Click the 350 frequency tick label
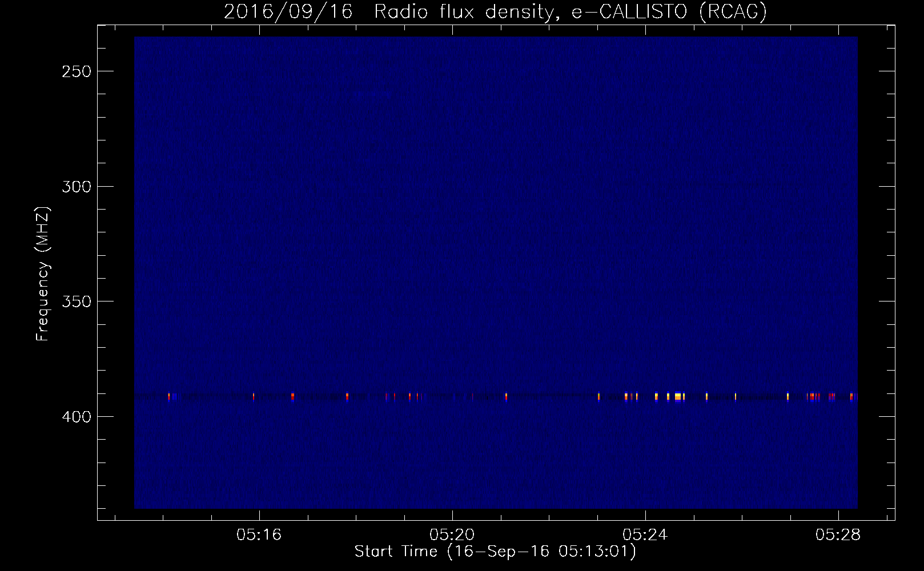Viewport: 924px width, 571px height. point(77,301)
